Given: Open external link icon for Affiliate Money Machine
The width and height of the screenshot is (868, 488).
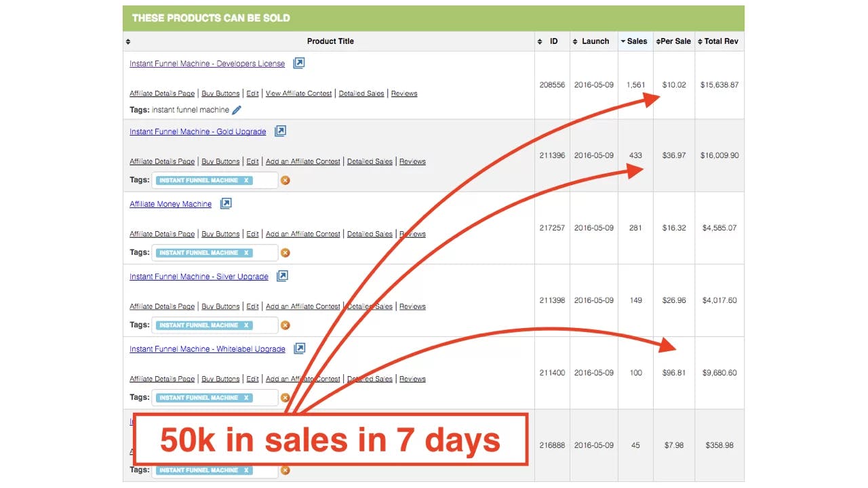Looking at the screenshot, I should coord(226,203).
